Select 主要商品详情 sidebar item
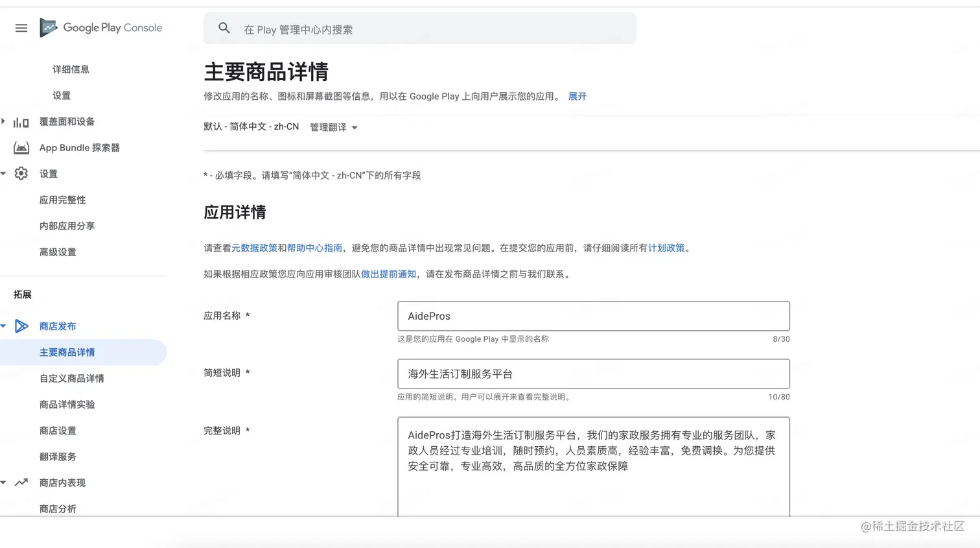Image resolution: width=980 pixels, height=548 pixels. (83, 352)
